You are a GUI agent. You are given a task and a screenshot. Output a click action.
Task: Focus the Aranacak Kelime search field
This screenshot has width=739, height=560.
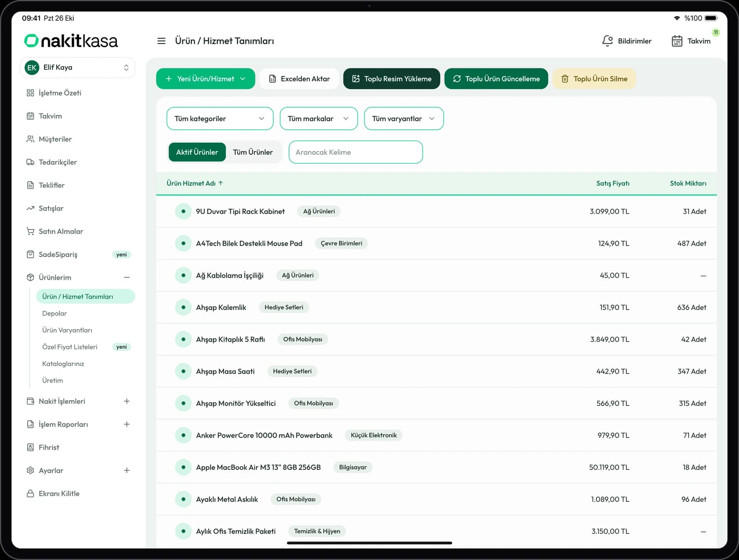click(x=356, y=152)
